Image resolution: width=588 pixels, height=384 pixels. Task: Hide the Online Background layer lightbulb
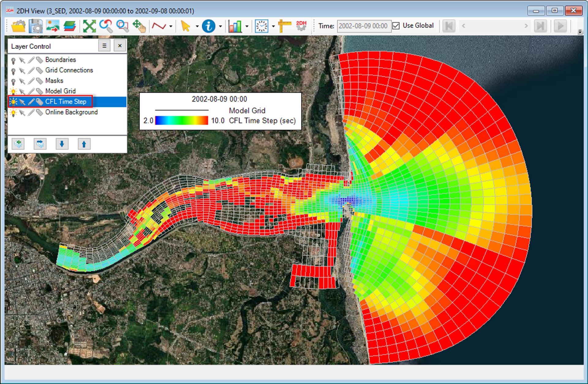pos(13,113)
